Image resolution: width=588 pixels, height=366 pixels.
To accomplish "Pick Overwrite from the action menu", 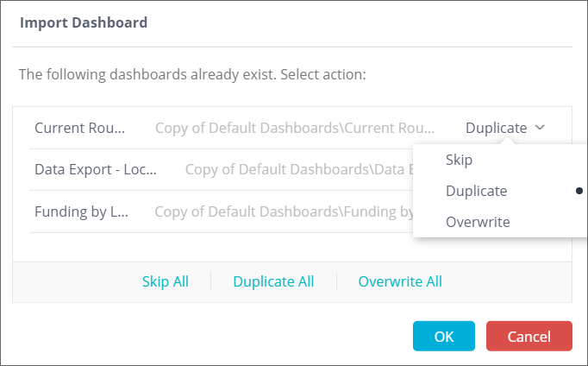I will pyautogui.click(x=478, y=222).
